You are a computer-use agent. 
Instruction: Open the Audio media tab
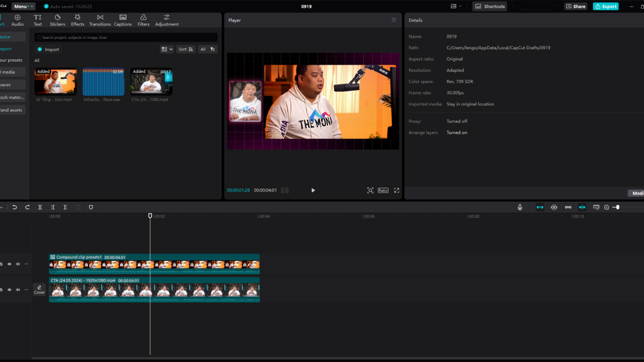coord(18,20)
